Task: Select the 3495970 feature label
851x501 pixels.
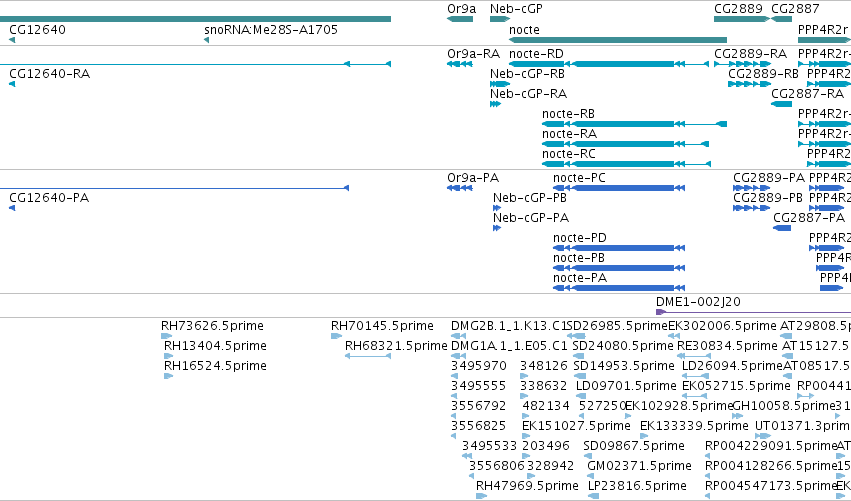Action: click(479, 366)
